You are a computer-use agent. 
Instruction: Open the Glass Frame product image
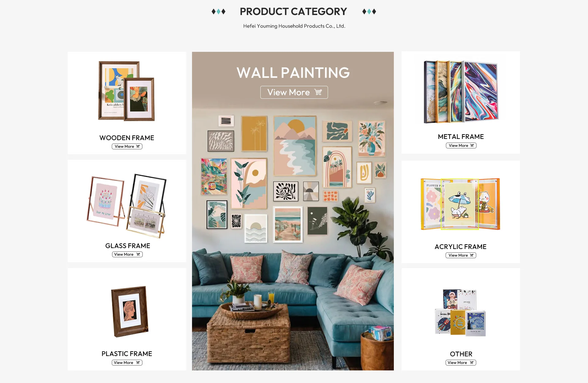pyautogui.click(x=126, y=206)
